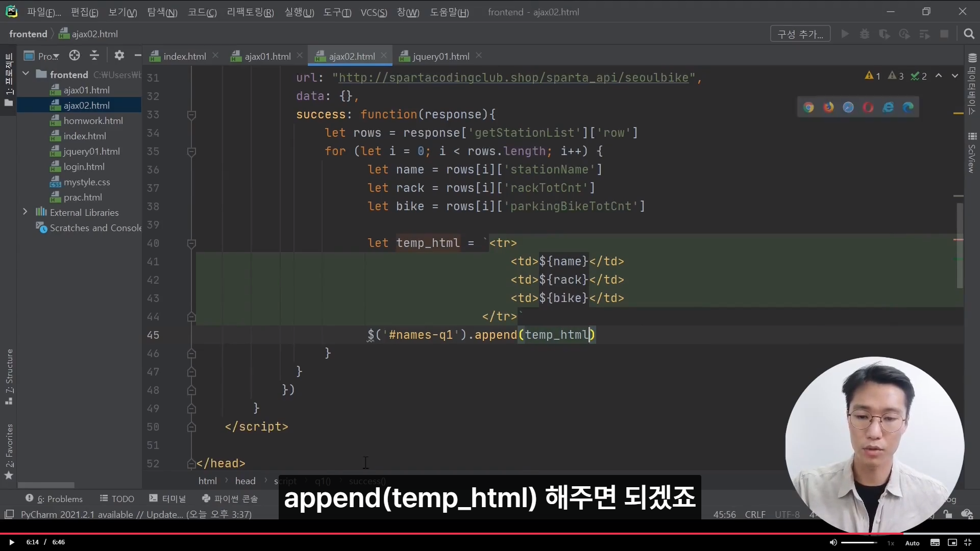Open the 편집(E) menu
Viewport: 980px width, 551px height.
pyautogui.click(x=84, y=12)
